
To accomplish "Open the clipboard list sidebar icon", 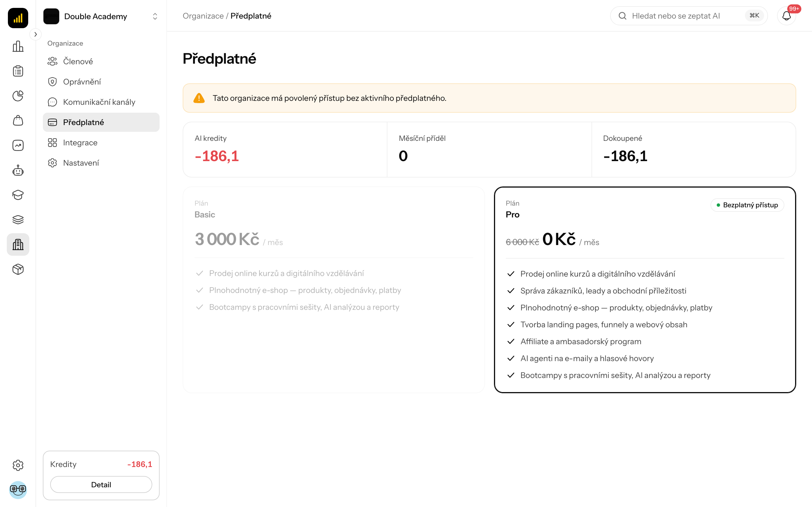I will [x=18, y=71].
